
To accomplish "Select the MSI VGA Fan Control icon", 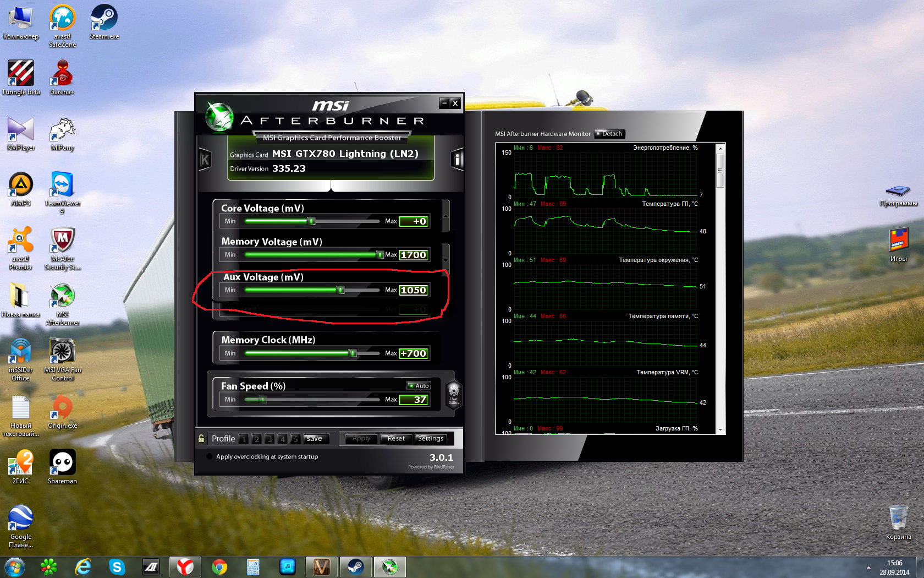I will pyautogui.click(x=63, y=360).
